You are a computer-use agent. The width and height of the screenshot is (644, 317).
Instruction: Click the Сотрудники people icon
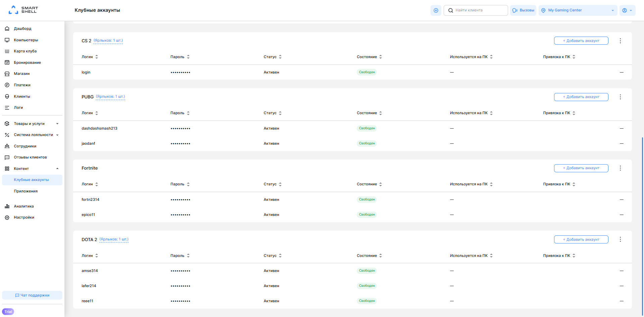[x=7, y=146]
